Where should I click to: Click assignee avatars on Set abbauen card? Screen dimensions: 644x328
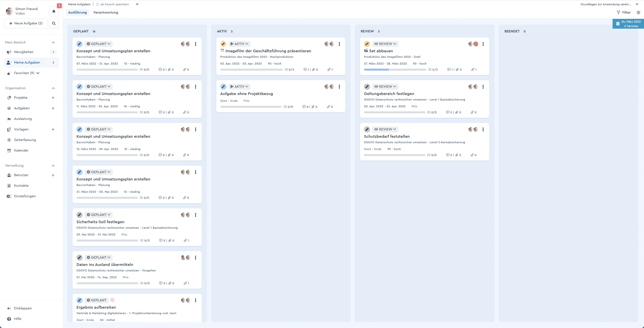[x=473, y=44]
